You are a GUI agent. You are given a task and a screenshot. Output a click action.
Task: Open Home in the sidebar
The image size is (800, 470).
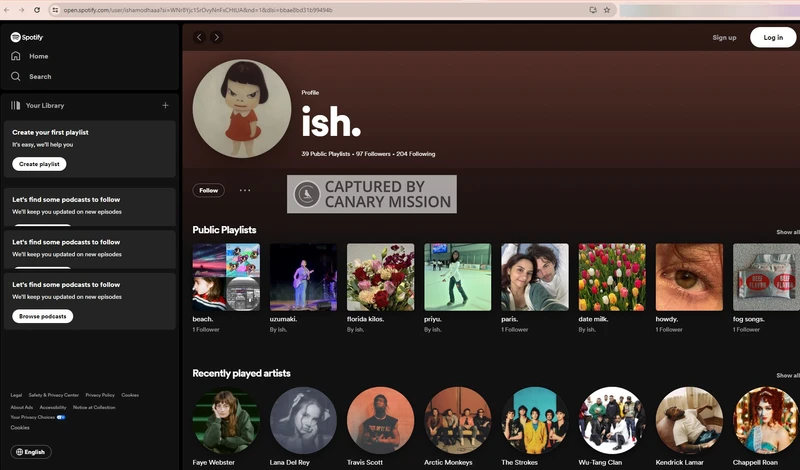[x=30, y=56]
